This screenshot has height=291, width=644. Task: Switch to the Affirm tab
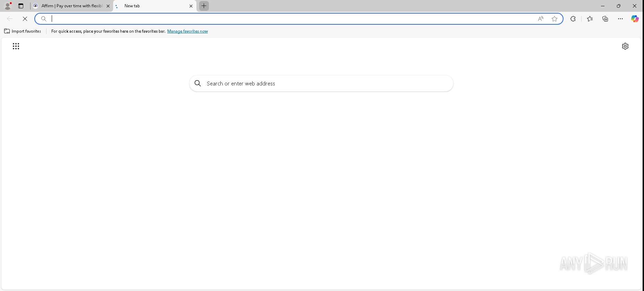[x=71, y=6]
